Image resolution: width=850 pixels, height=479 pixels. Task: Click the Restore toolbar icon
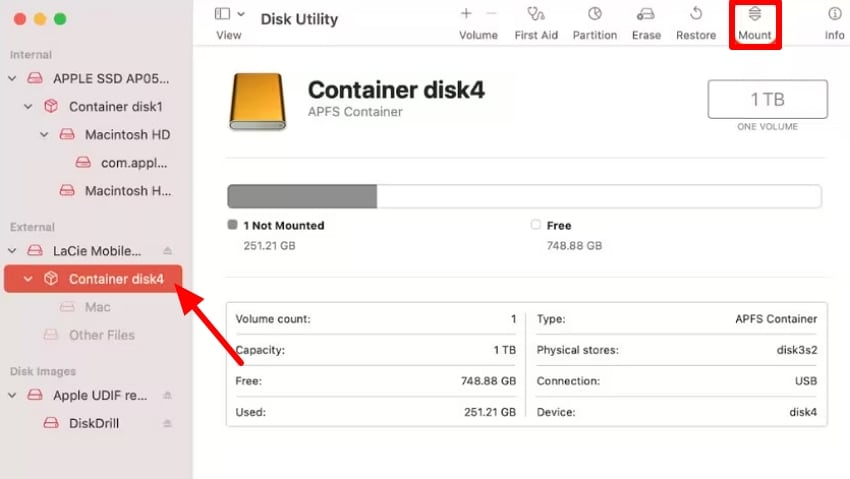point(696,15)
